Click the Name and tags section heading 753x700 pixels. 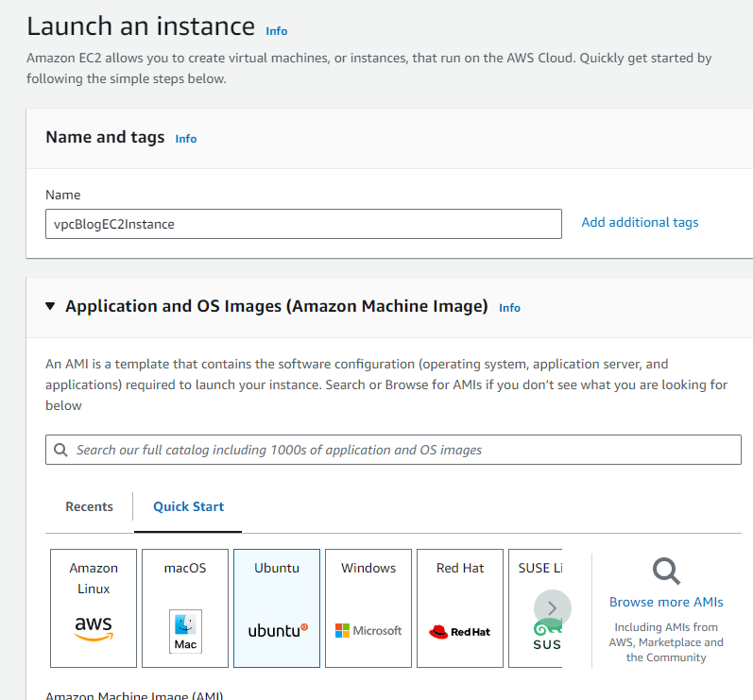coord(105,137)
